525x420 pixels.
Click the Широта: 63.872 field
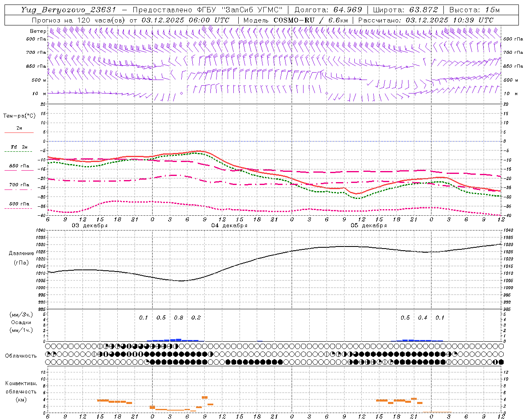pyautogui.click(x=405, y=10)
